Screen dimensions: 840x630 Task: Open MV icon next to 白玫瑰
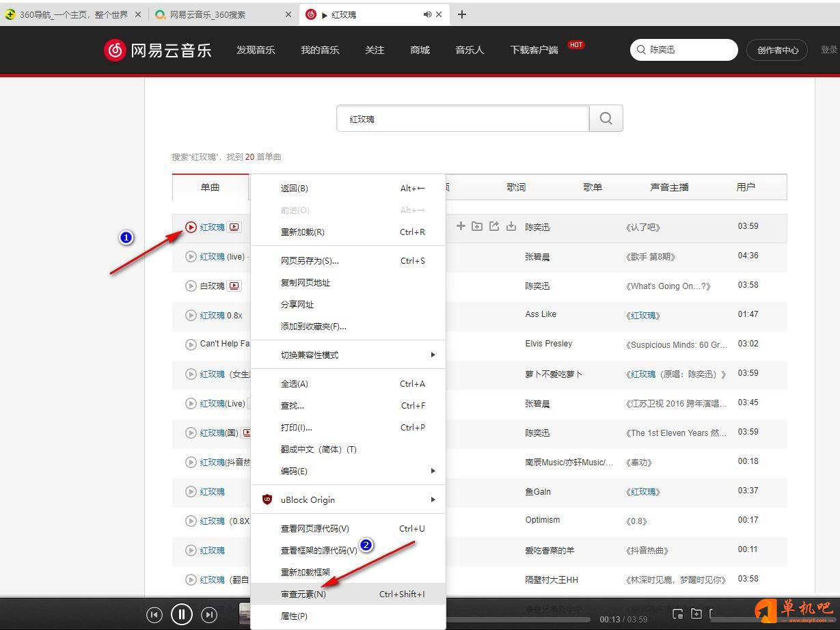234,286
